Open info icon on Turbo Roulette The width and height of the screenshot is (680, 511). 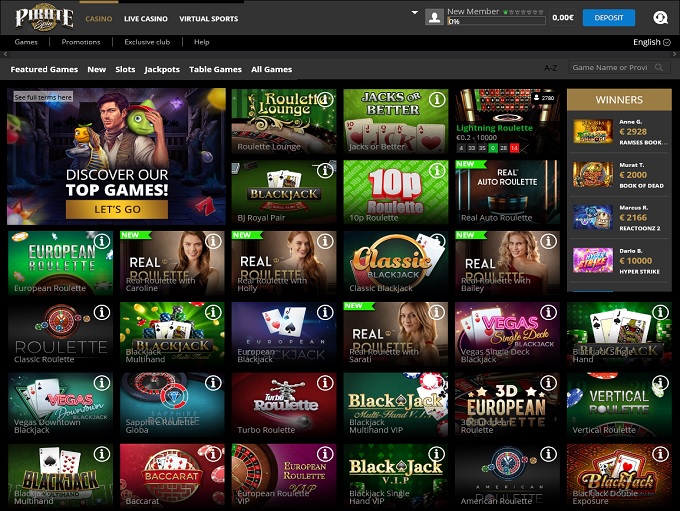[325, 385]
